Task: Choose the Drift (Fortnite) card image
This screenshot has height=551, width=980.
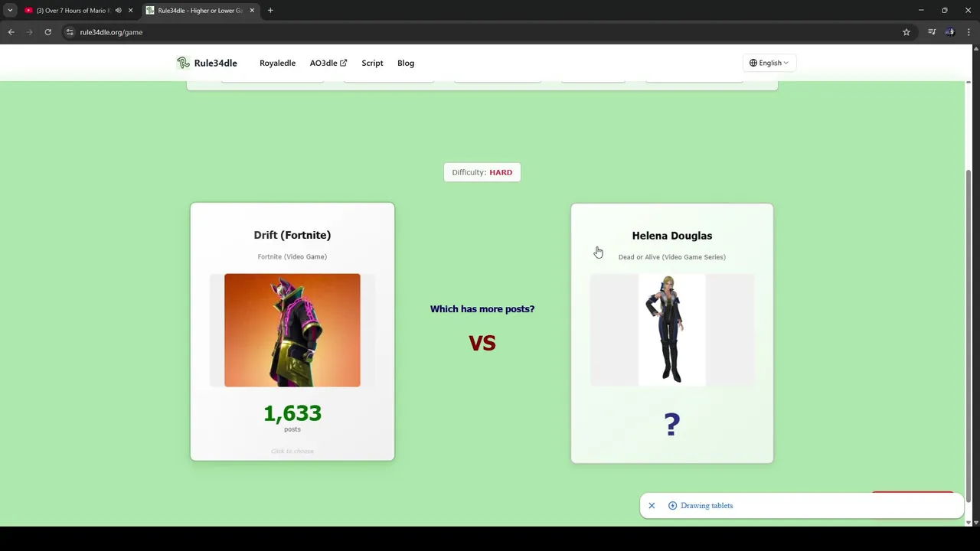Action: (x=292, y=330)
